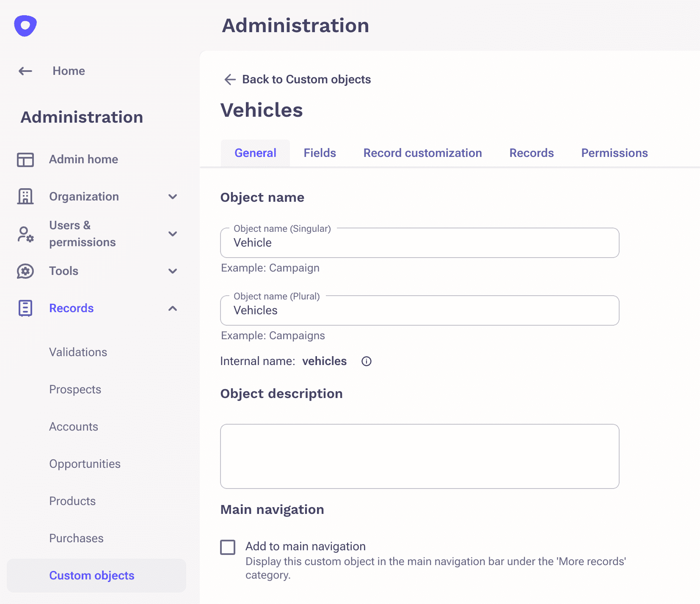Switch to the Fields tab
700x604 pixels.
[x=320, y=153]
